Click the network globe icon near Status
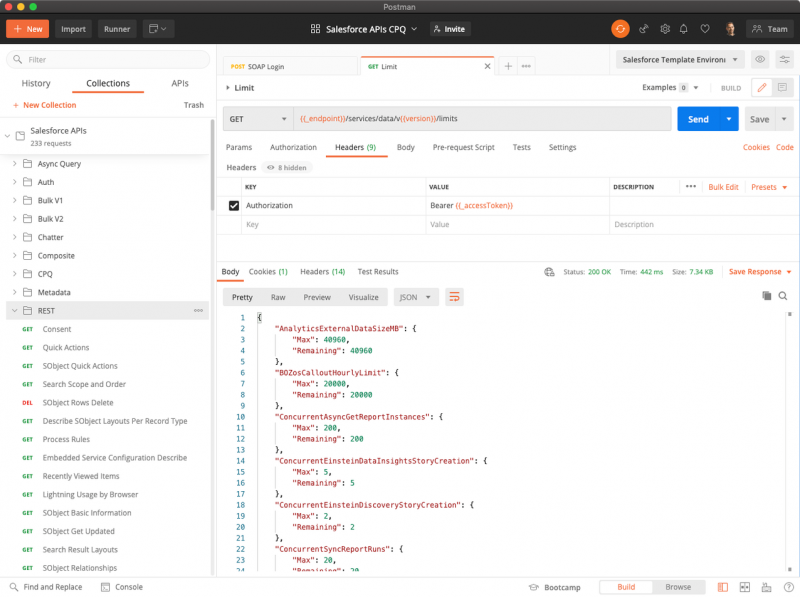The height and width of the screenshot is (597, 800). (x=549, y=272)
